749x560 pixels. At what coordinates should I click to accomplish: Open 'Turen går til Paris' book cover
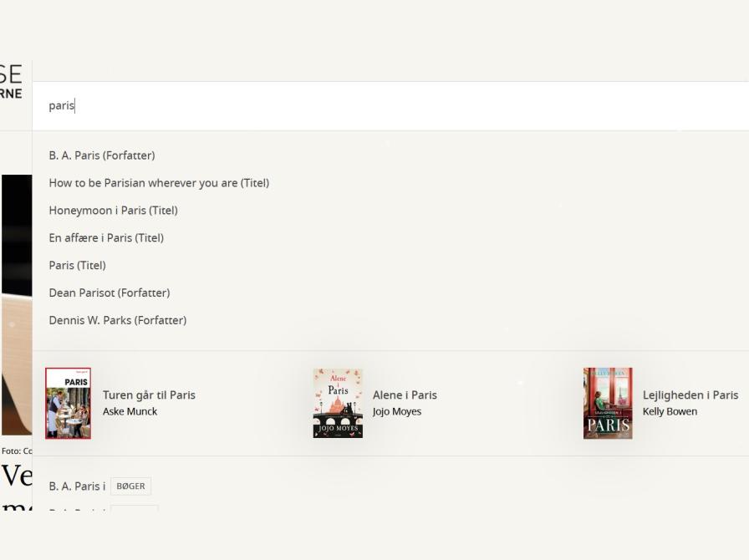click(68, 403)
